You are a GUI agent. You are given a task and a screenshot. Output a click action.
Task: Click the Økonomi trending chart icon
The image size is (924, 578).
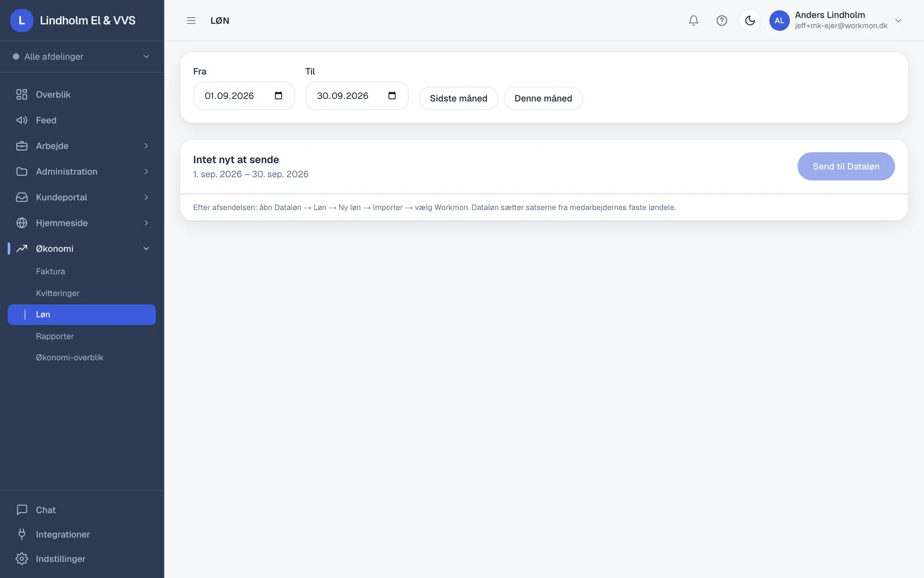click(x=22, y=249)
